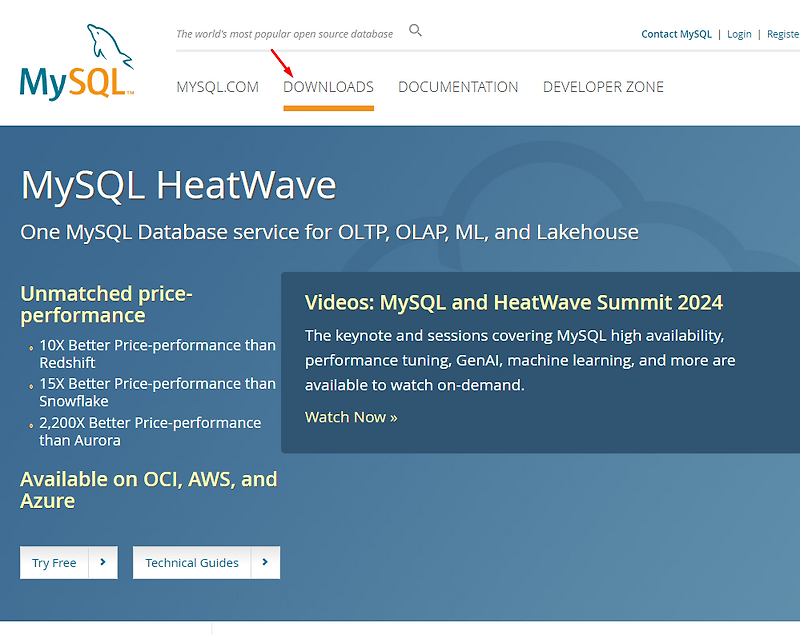Click the arrow chevron on Try Free button
Image resolution: width=800 pixels, height=635 pixels.
[x=103, y=562]
